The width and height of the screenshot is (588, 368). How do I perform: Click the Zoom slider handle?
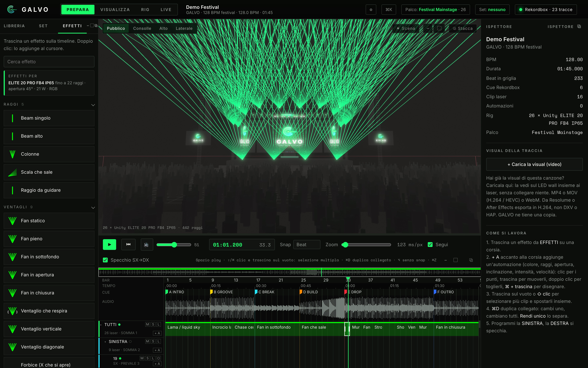click(345, 245)
